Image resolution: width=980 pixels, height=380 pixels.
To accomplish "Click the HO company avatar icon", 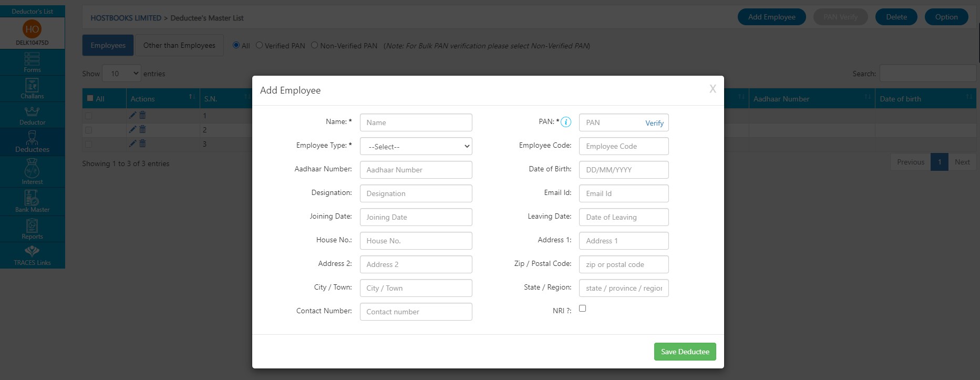I will [32, 29].
